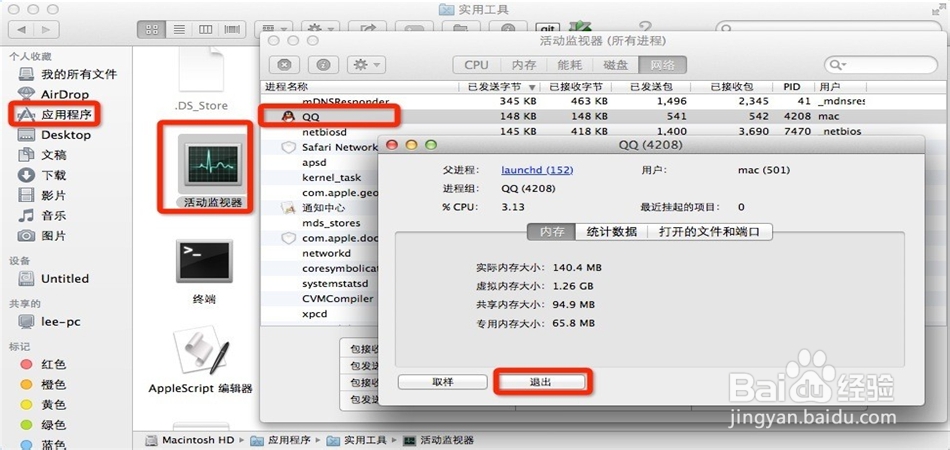This screenshot has height=450, width=950.
Task: Switch to the 内存 tab in the Activity Monitor toolbar
Action: click(x=523, y=65)
